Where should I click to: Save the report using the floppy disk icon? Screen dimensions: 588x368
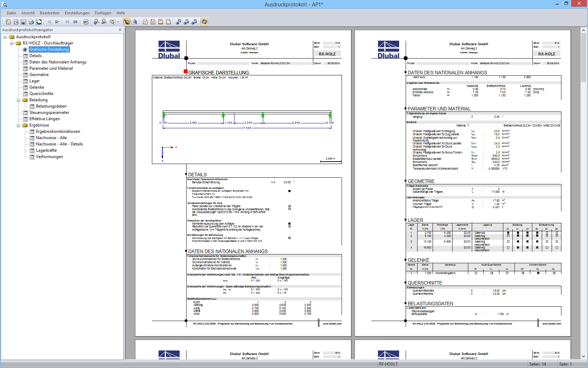point(23,22)
